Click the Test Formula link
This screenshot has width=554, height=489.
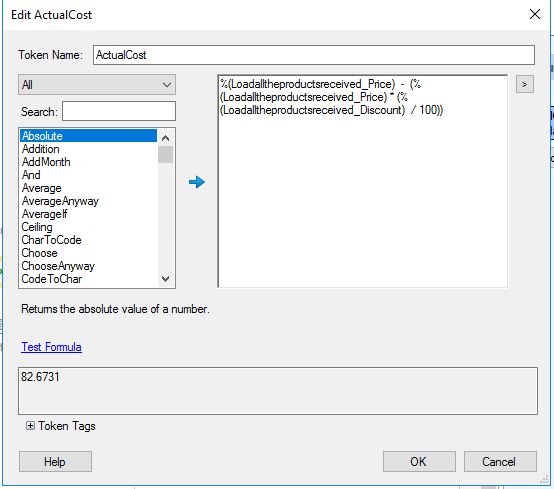[x=51, y=347]
